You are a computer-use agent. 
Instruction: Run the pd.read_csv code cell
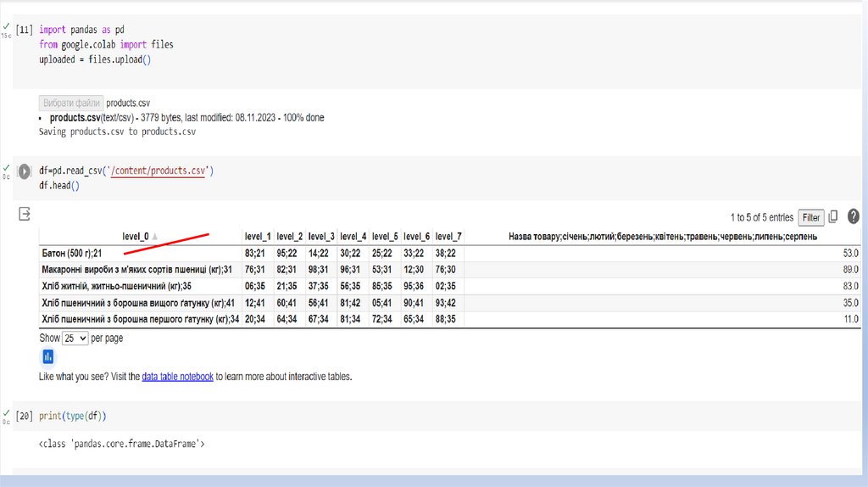(25, 171)
